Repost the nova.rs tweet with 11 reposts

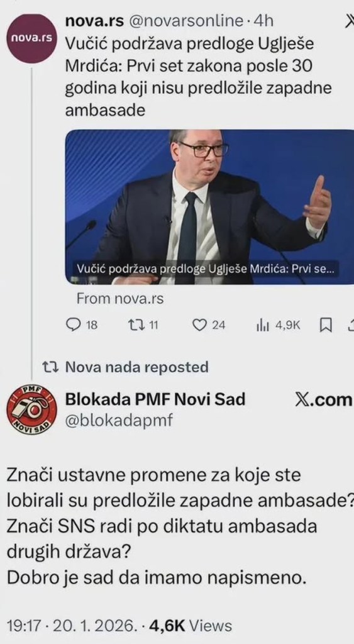(136, 325)
